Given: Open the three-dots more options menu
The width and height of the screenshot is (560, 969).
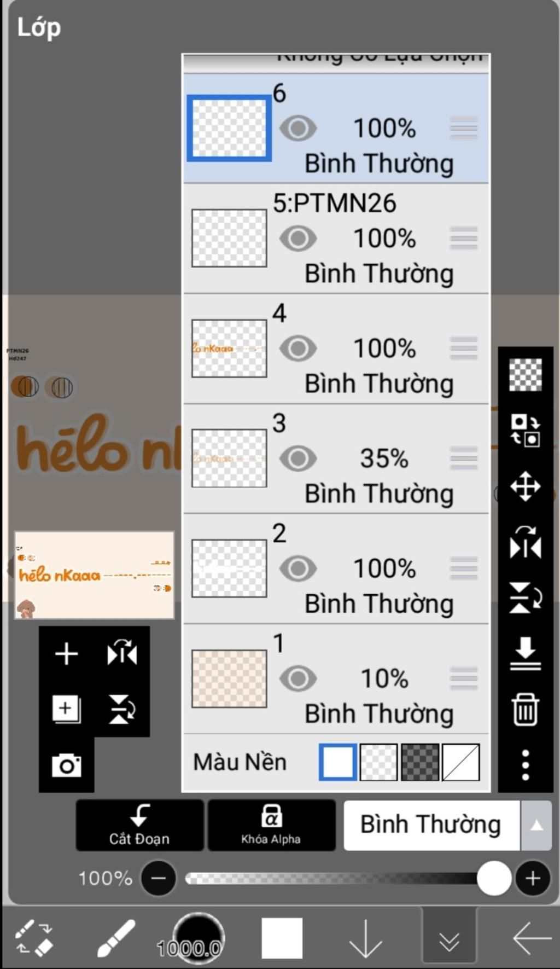Looking at the screenshot, I should (x=525, y=765).
